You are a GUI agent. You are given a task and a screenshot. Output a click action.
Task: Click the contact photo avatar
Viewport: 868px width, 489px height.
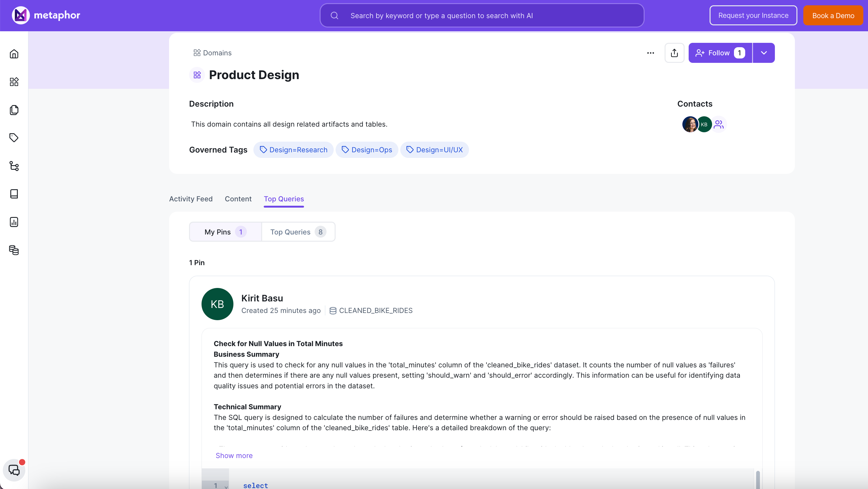690,124
